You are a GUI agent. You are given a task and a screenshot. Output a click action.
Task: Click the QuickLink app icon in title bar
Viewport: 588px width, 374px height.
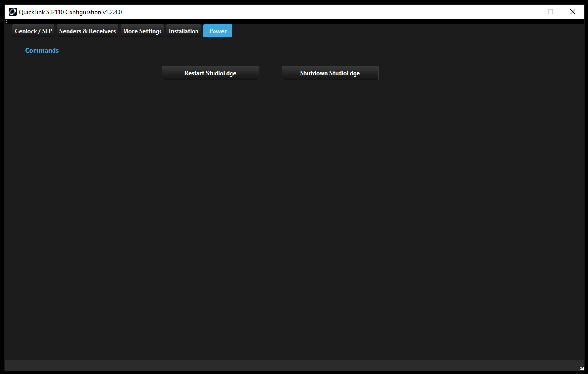[13, 12]
